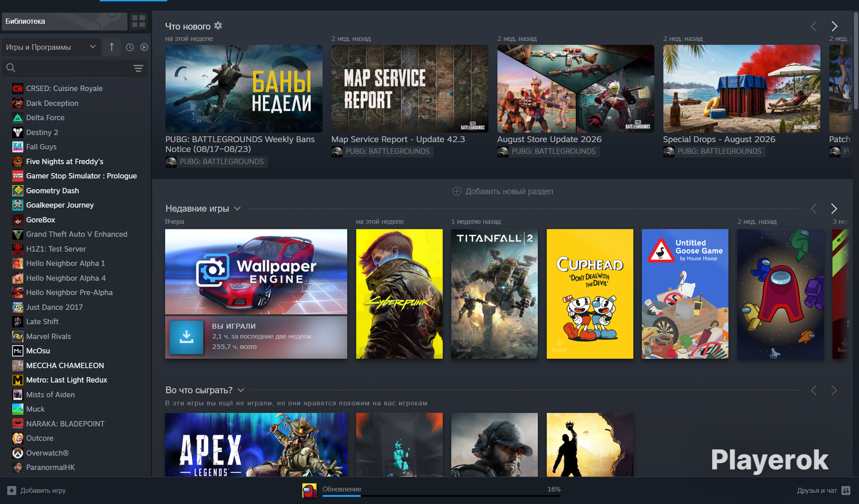
Task: Open Special Drops August 2026 thumbnail
Action: coord(742,89)
